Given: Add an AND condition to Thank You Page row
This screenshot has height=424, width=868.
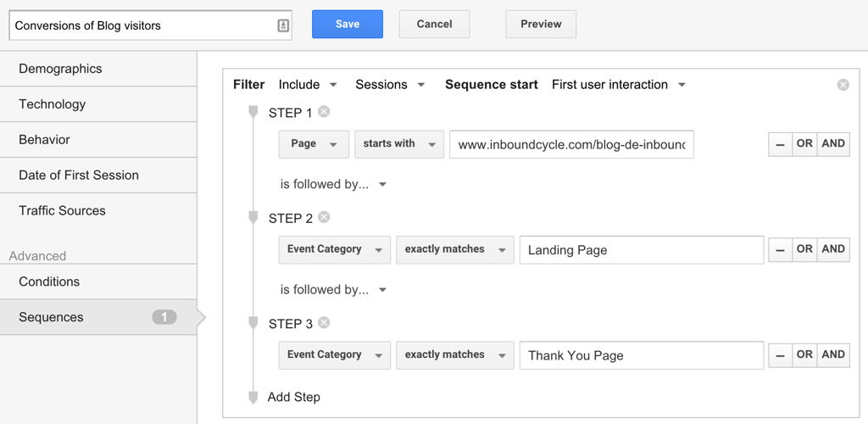Looking at the screenshot, I should coord(834,354).
